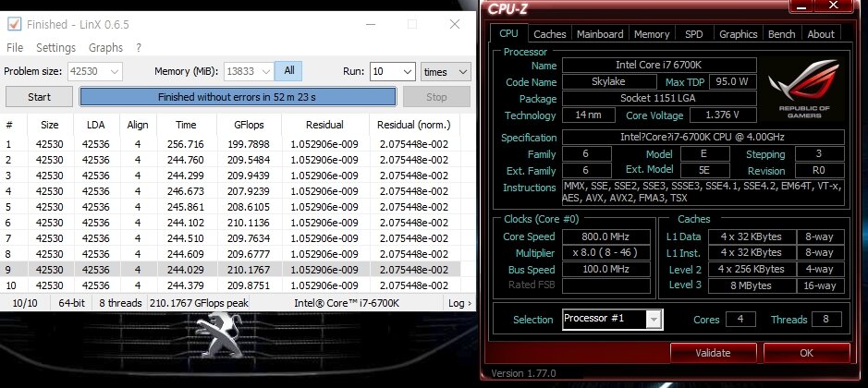Switch to the Mainboard tab in CPU-Z

tap(600, 34)
